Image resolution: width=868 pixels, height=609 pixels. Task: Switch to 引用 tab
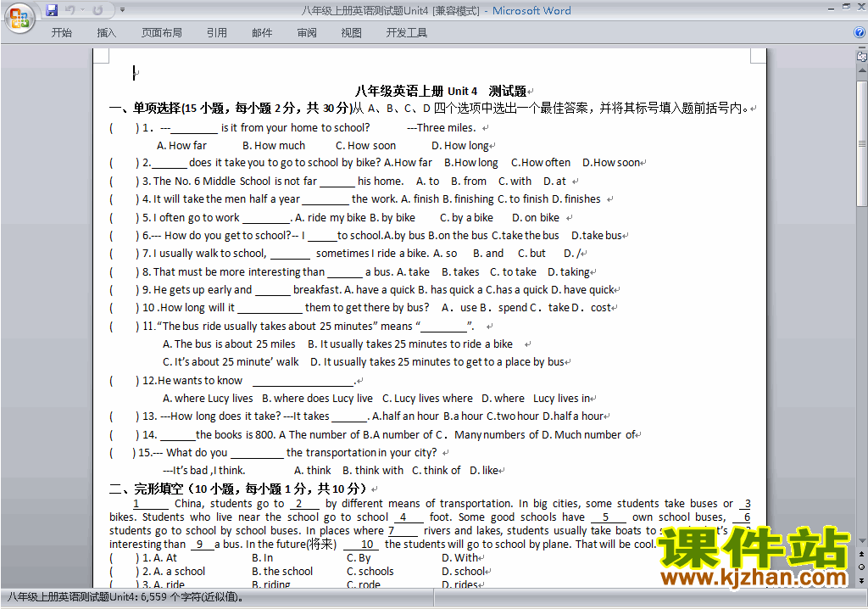tap(217, 33)
